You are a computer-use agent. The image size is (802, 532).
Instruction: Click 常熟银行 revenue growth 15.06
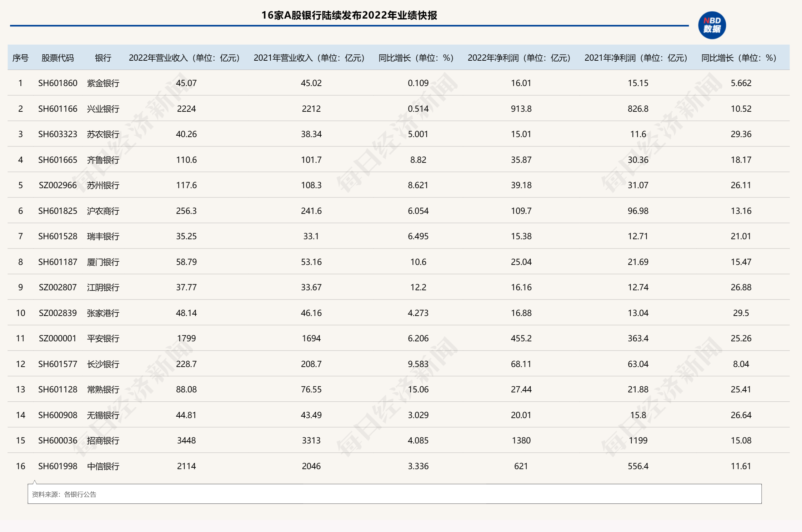click(x=418, y=390)
